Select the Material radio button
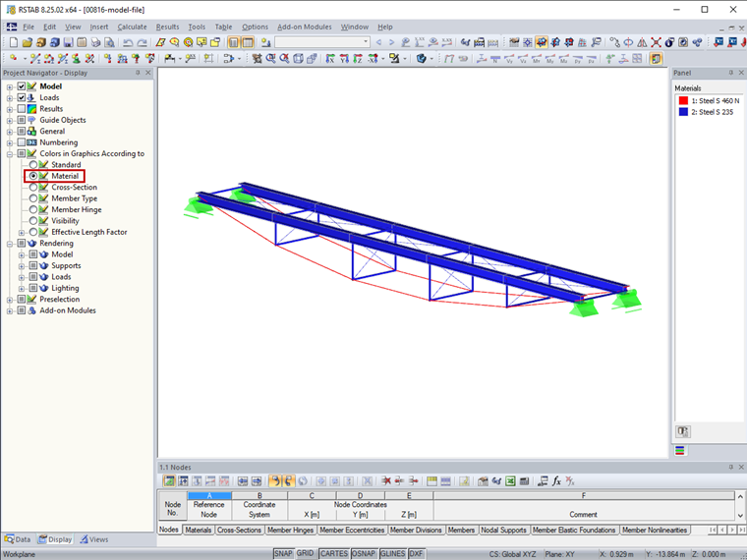 click(x=32, y=176)
